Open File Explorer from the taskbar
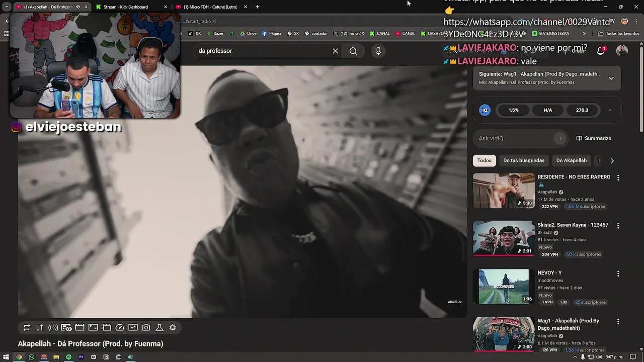 click(x=56, y=357)
